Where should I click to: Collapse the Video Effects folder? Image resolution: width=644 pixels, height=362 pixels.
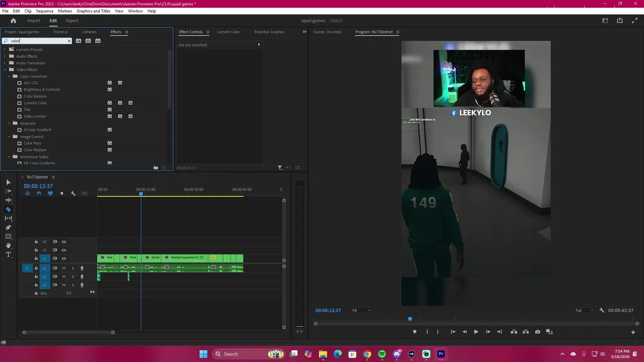click(5, 69)
